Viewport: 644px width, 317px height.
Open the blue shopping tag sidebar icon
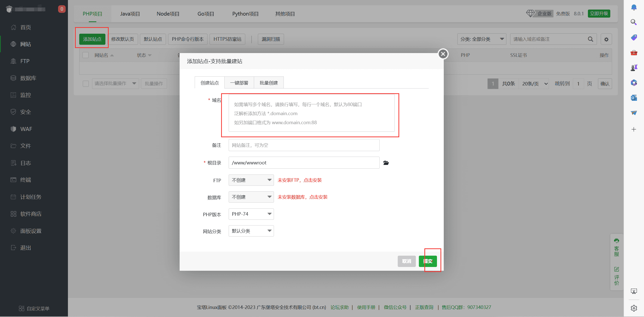click(x=634, y=37)
